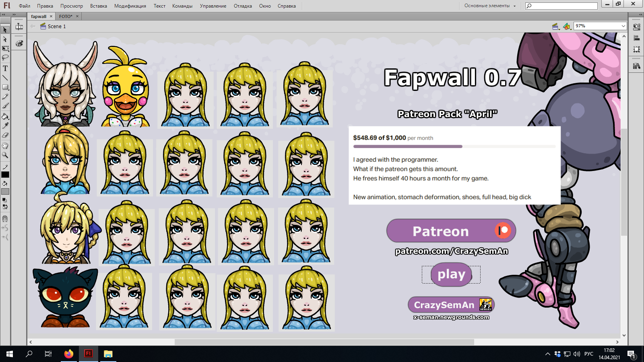
Task: Open the Edit Symbols dropdown
Action: coord(567,27)
